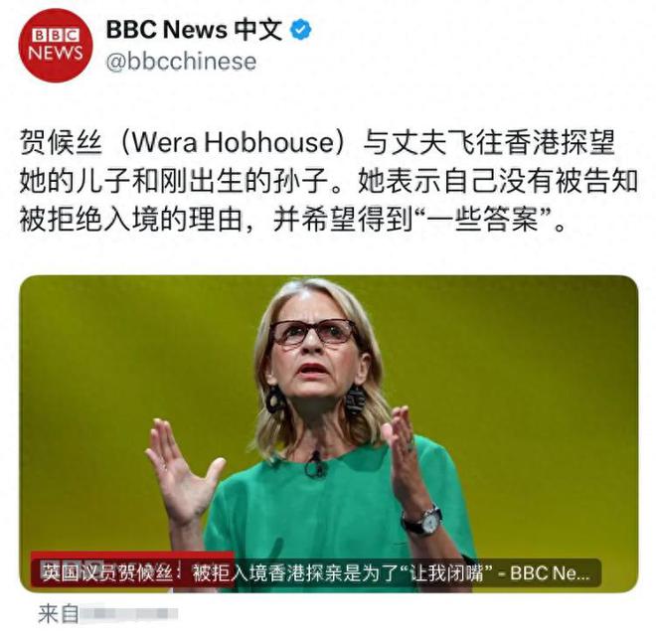This screenshot has height=644, width=656.
Task: Click the blue verified checkmark badge
Action: point(301,29)
